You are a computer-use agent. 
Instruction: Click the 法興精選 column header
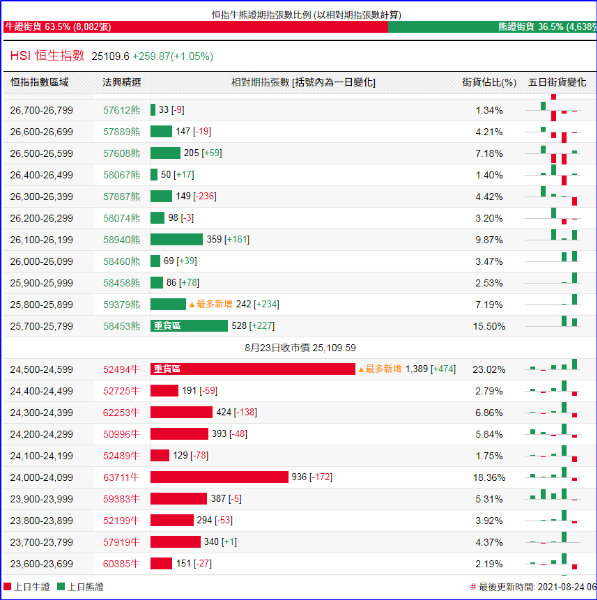click(x=122, y=82)
